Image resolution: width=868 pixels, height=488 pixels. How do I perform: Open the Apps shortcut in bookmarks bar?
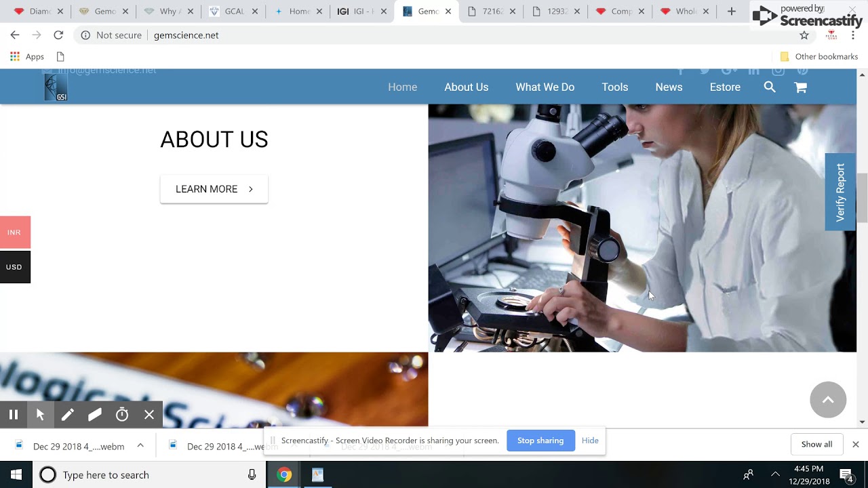tap(27, 57)
